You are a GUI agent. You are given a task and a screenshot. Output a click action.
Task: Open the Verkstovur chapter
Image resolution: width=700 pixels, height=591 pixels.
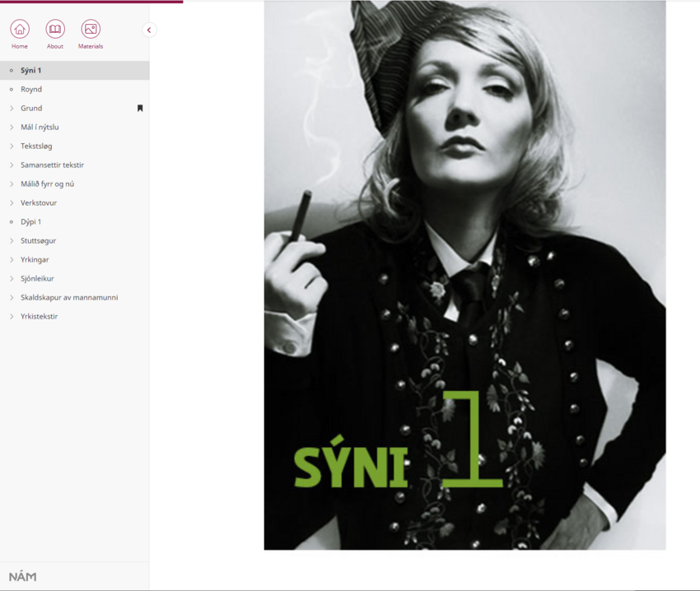tap(39, 202)
